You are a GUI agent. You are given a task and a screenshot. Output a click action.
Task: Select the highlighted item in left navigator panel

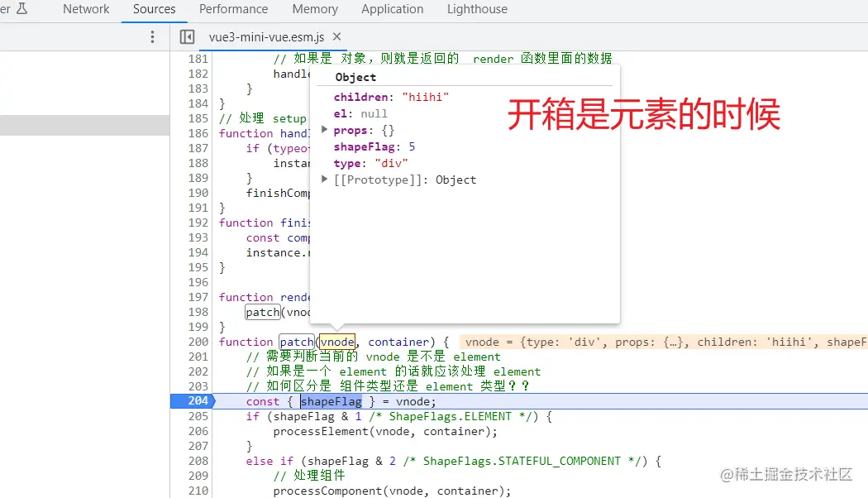coord(84,125)
